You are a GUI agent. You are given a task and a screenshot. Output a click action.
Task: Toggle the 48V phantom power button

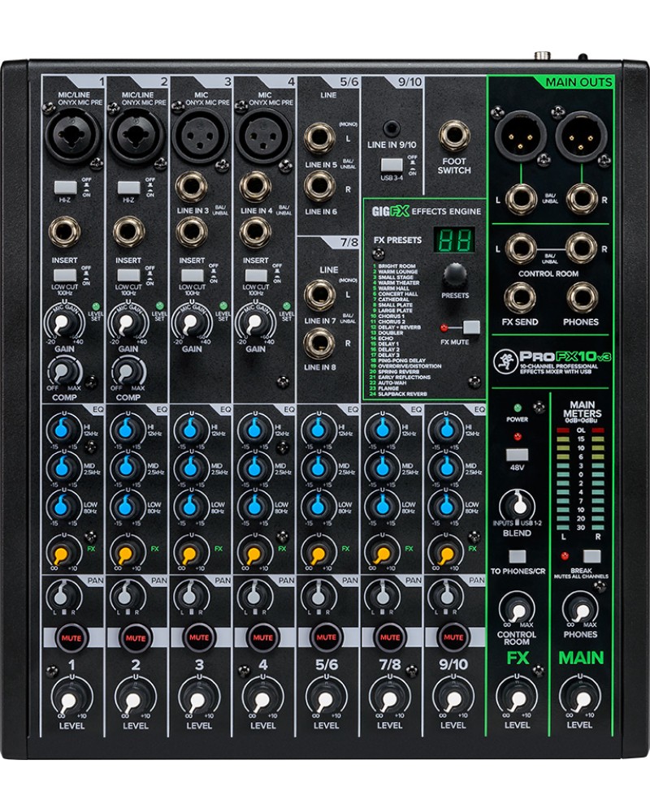point(517,455)
